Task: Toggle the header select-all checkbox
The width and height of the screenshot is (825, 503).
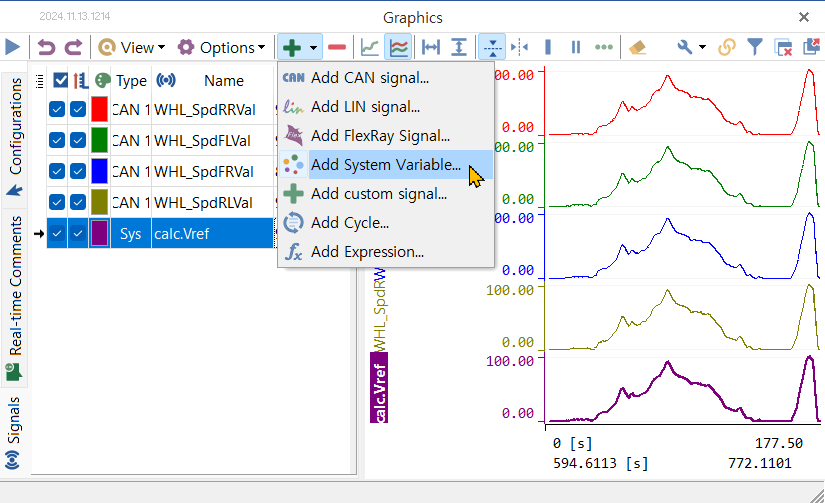Action: coord(61,81)
